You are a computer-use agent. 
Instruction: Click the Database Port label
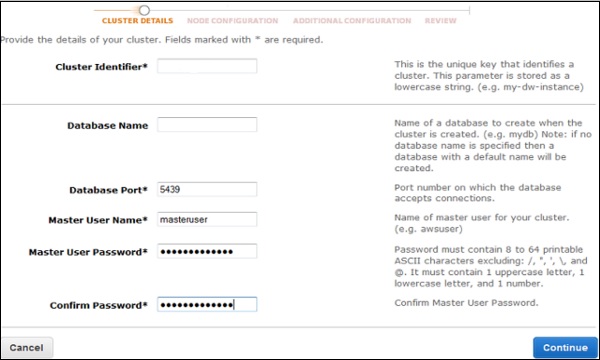pos(108,190)
